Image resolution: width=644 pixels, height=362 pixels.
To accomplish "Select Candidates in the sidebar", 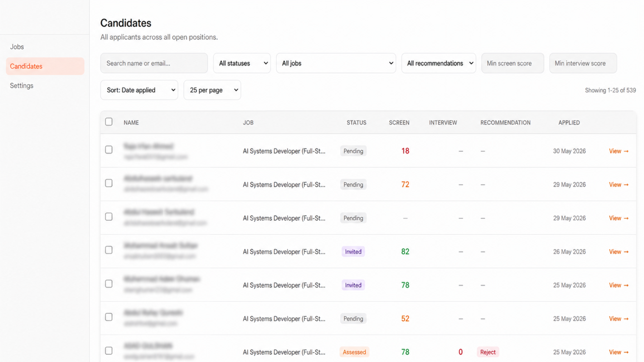I will [45, 66].
